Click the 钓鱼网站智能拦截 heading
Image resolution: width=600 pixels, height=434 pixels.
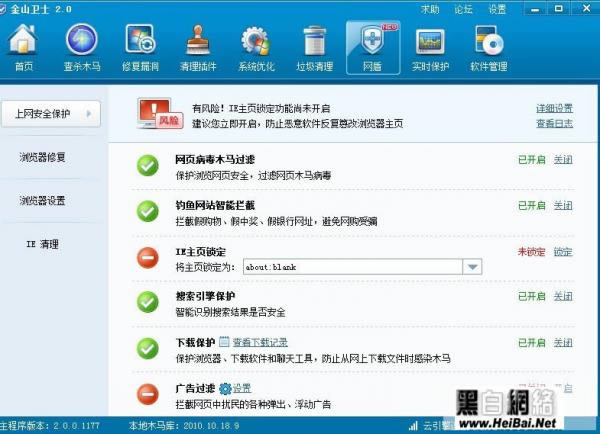[x=215, y=206]
